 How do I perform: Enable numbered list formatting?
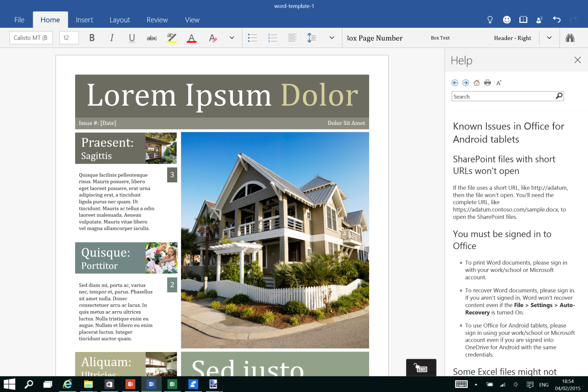(x=272, y=38)
